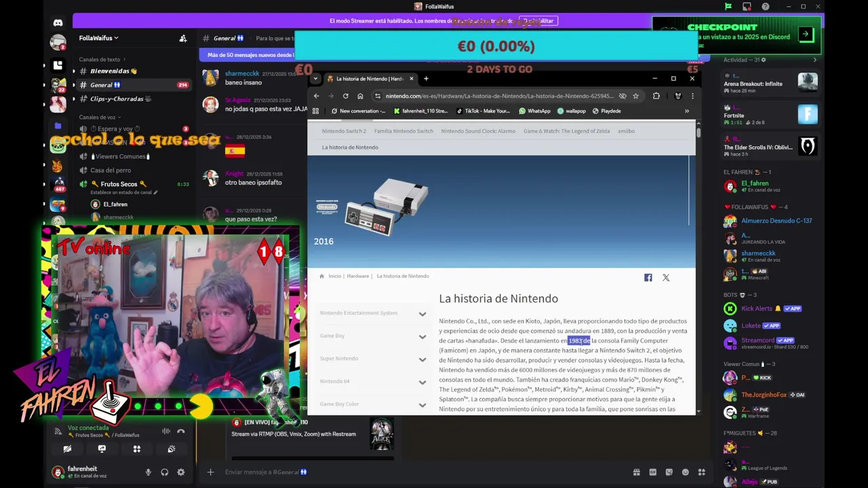Show more bookmarks with double chevron
868x488 pixels.
pos(686,111)
